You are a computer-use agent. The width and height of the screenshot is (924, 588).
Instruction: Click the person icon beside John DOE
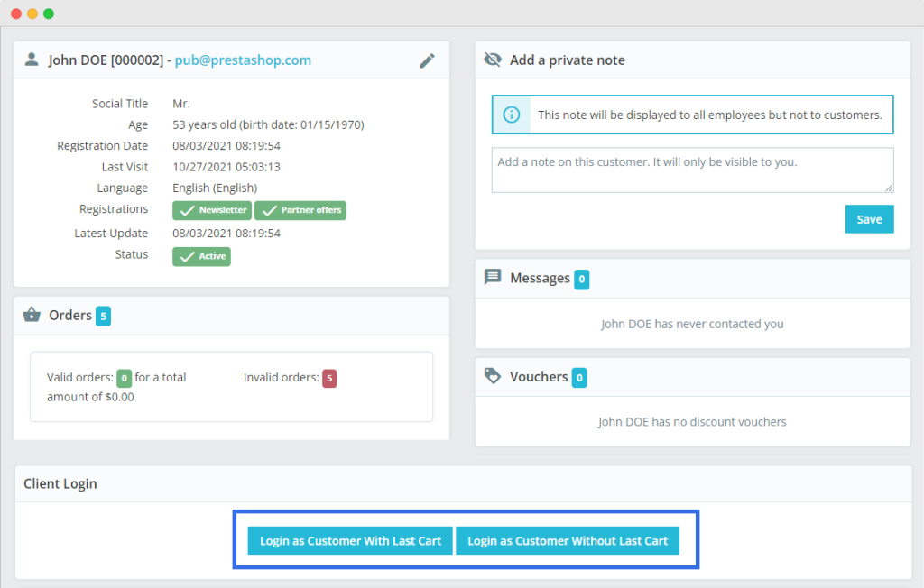32,60
